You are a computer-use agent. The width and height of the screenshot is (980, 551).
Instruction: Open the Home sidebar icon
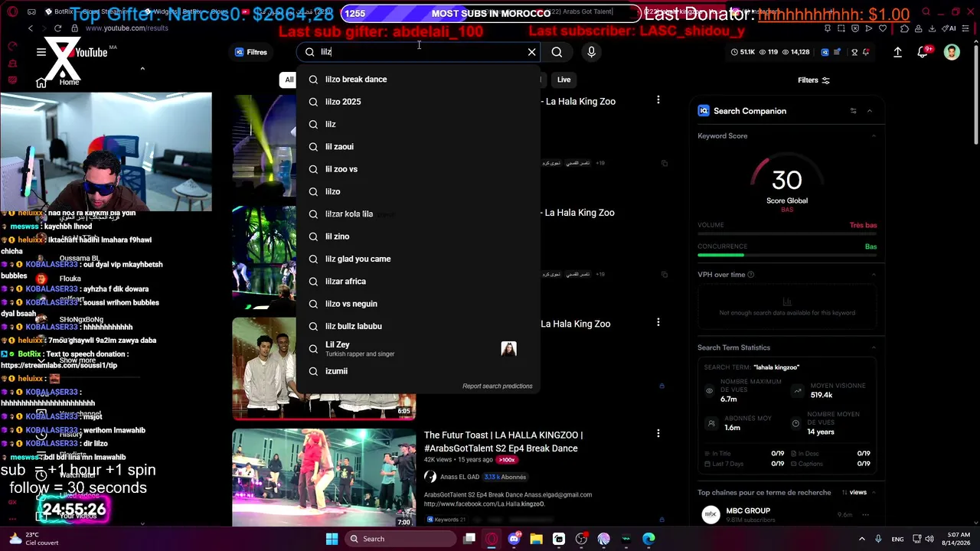(41, 82)
